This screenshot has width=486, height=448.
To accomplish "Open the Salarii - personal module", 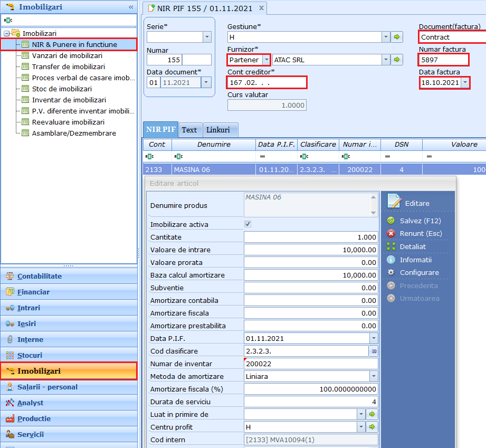I will point(47,387).
